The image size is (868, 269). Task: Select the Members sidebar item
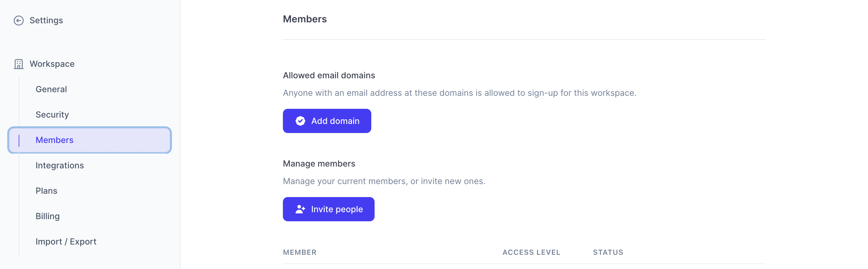tap(55, 140)
